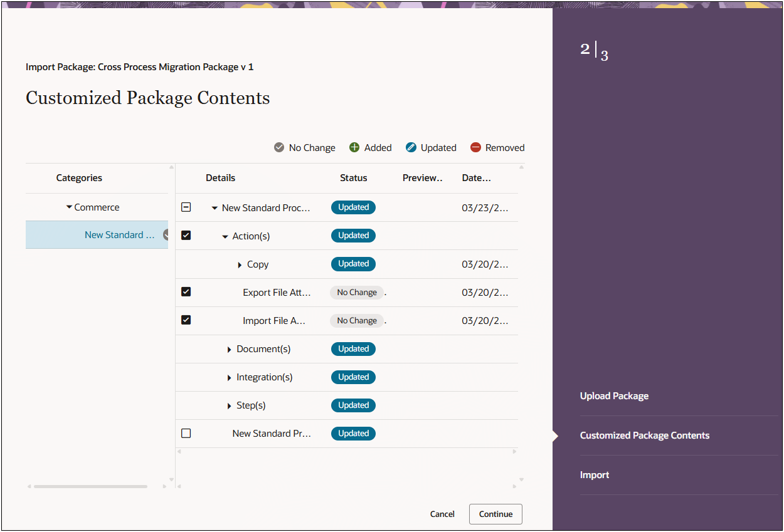This screenshot has width=784, height=532.
Task: Uncheck the Export File Att... checkbox
Action: coord(186,292)
